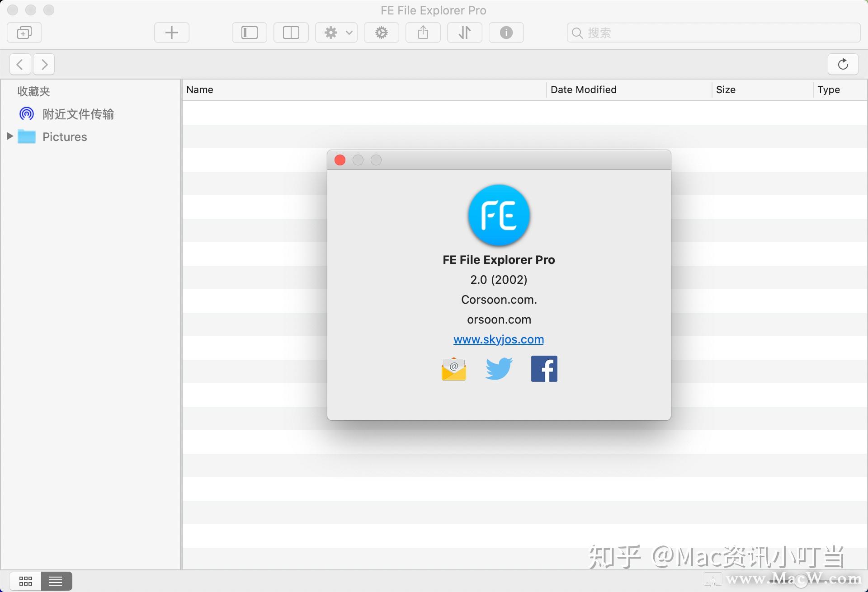The width and height of the screenshot is (868, 592).
Task: Select the Pictures folder in sidebar
Action: click(x=90, y=136)
